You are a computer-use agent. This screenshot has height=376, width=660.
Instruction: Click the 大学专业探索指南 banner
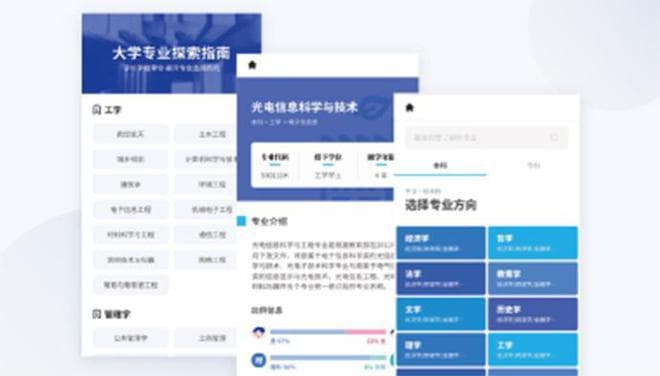[171, 53]
